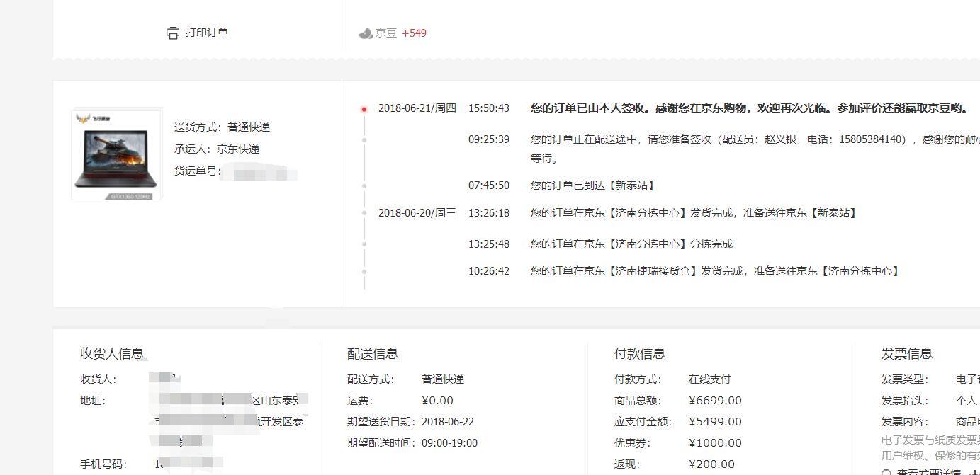Select the 【济南分拣中心】分拣完成 entry
Image resolution: width=980 pixels, height=475 pixels.
(x=632, y=244)
